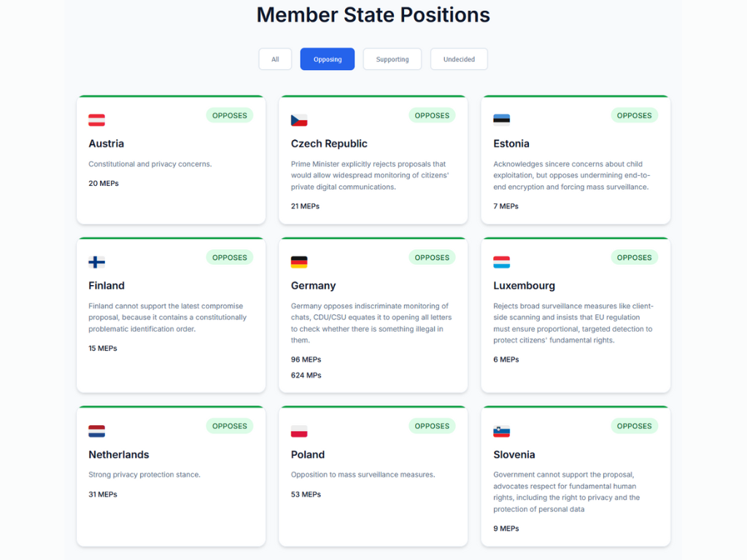Click the OPPOSES badge on Slovenia card
Screen dimensions: 747x560
coord(634,426)
